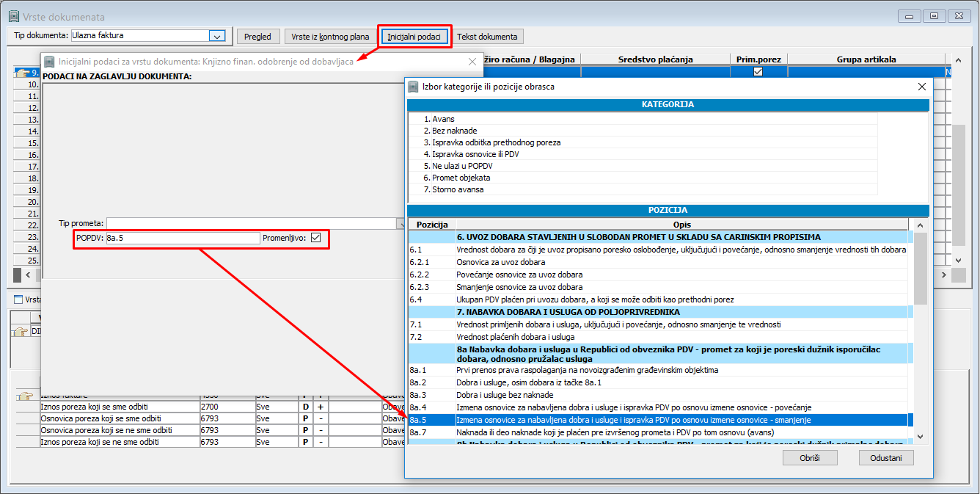The height and width of the screenshot is (494, 980).
Task: Click the scroll-down arrow in Pozicija list
Action: click(920, 437)
